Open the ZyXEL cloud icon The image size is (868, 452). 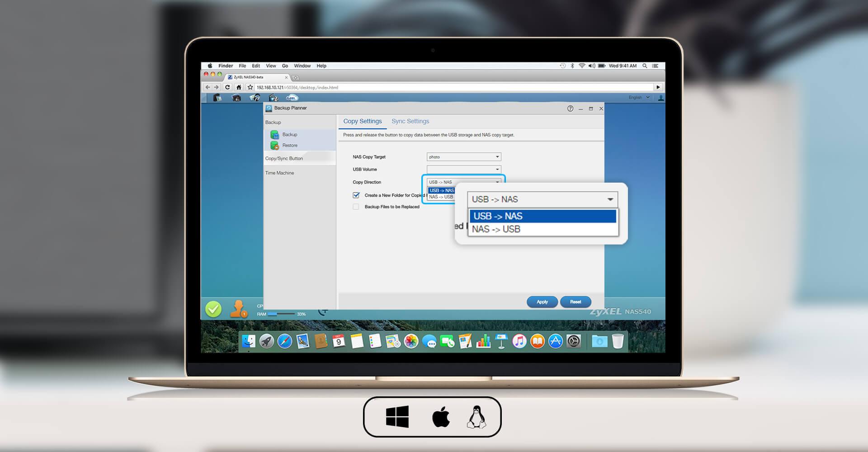(x=292, y=98)
